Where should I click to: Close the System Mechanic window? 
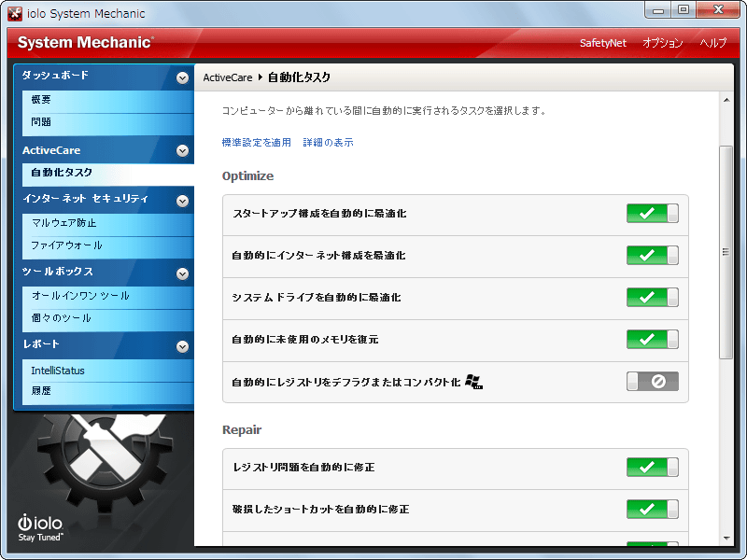[x=718, y=10]
